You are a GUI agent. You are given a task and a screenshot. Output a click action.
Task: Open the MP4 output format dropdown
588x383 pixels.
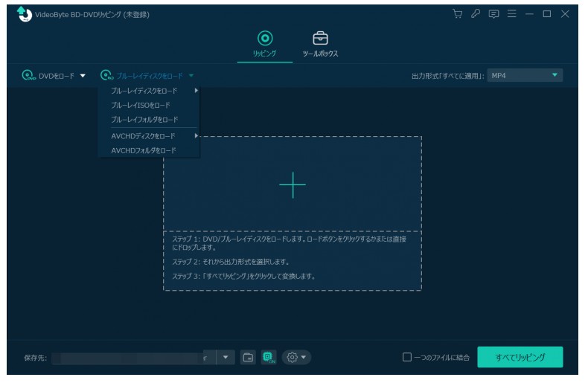[525, 75]
